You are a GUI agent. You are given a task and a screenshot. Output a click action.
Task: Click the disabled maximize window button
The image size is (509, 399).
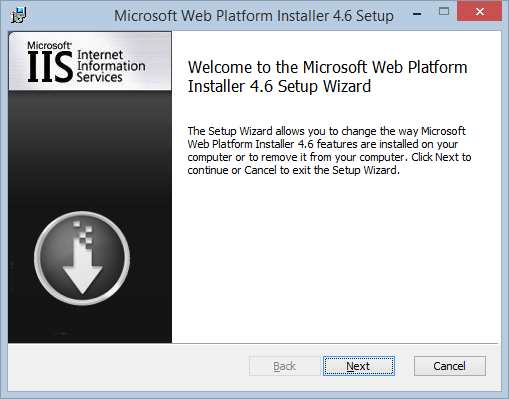444,12
